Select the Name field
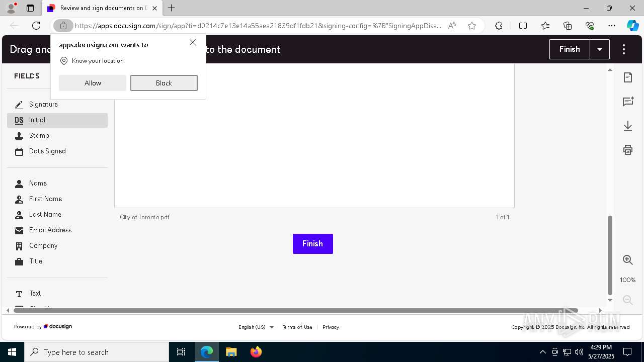Viewport: 644px width, 362px height. (57, 184)
